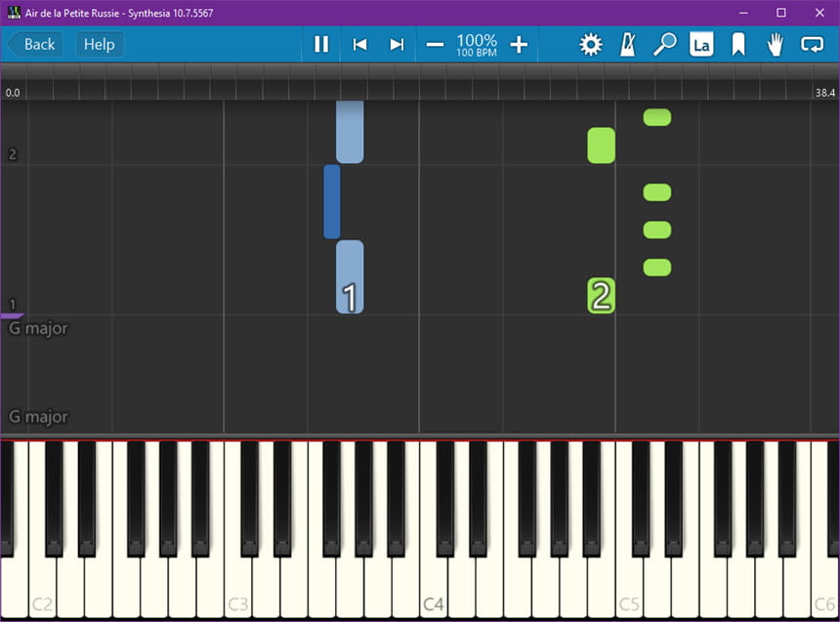Select the upper G major key label

coord(38,328)
